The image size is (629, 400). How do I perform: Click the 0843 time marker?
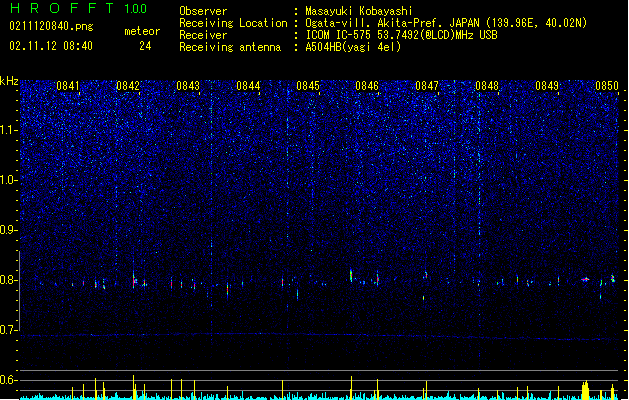(x=188, y=86)
